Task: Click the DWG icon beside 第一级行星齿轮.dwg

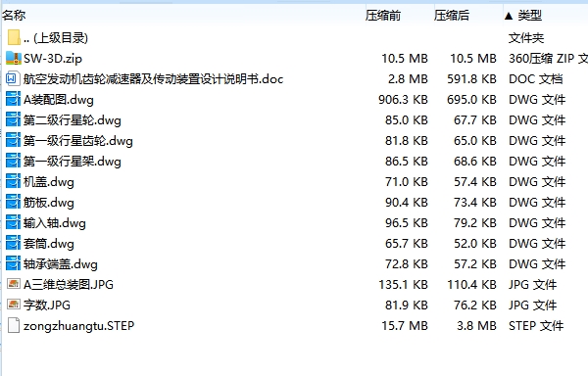Action: pyautogui.click(x=13, y=140)
